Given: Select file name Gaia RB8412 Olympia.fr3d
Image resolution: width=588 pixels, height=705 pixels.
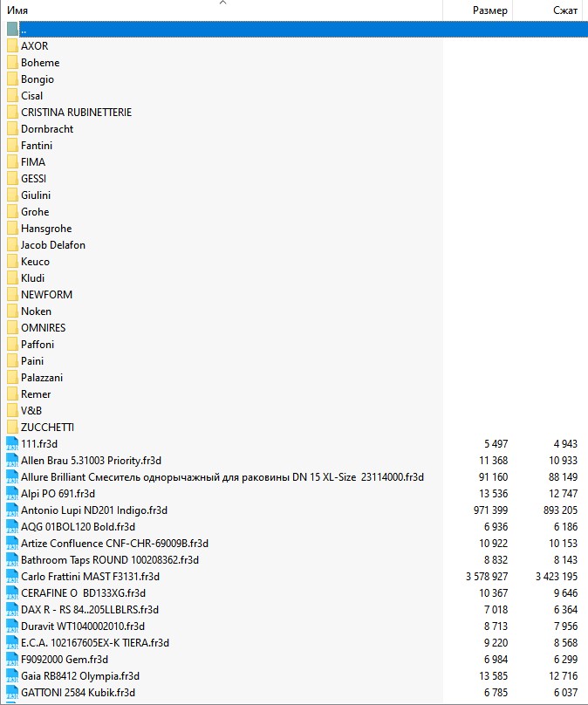Looking at the screenshot, I should (80, 676).
